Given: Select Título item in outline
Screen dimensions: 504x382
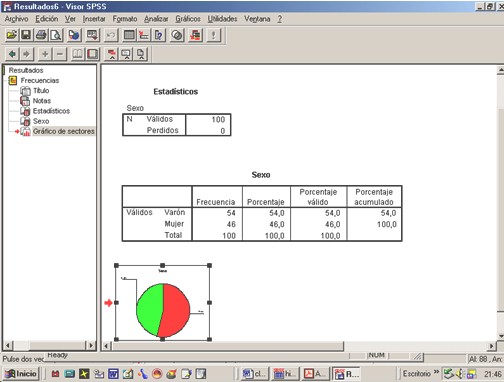Looking at the screenshot, I should [x=41, y=91].
